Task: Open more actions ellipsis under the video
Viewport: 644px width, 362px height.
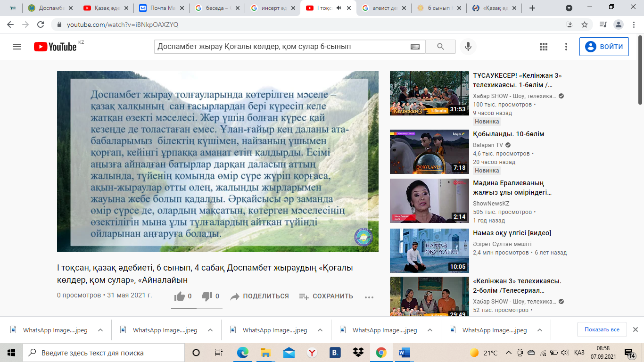Action: [369, 297]
